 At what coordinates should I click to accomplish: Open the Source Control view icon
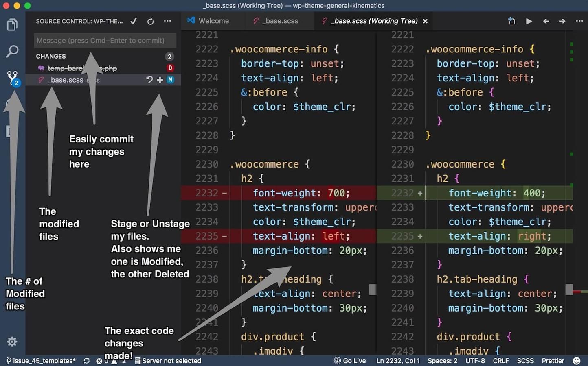[x=13, y=78]
